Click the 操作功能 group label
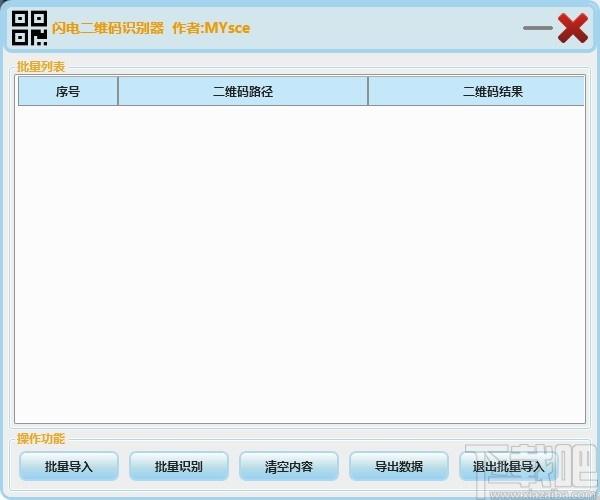 41,438
